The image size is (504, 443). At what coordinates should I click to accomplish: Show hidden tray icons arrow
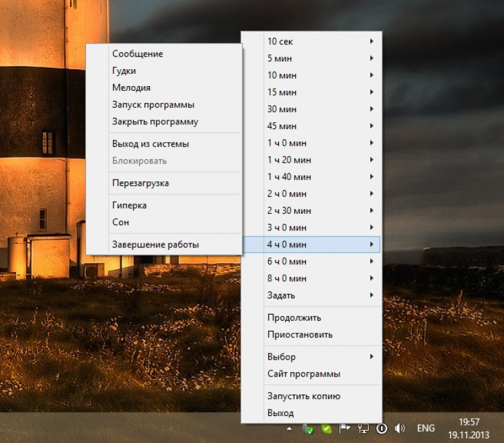pyautogui.click(x=289, y=428)
